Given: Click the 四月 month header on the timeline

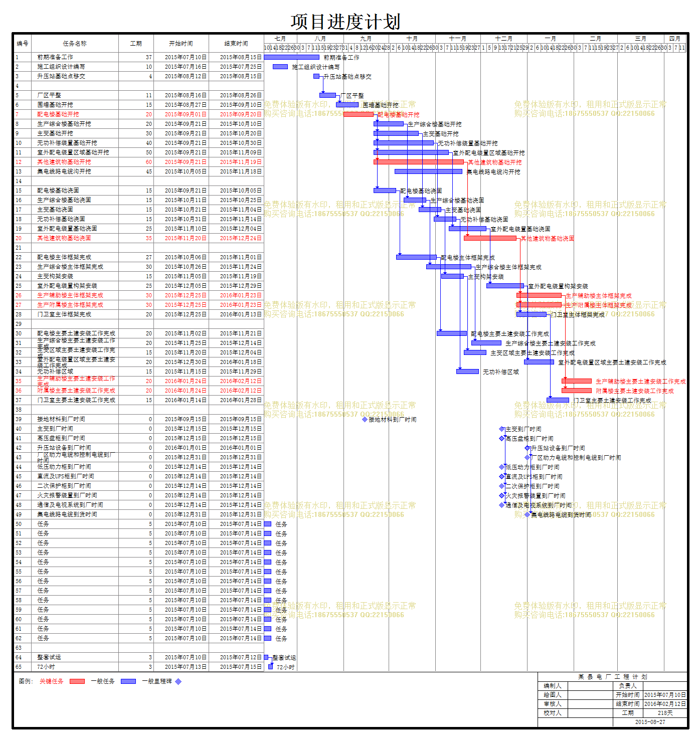Looking at the screenshot, I should [x=675, y=39].
